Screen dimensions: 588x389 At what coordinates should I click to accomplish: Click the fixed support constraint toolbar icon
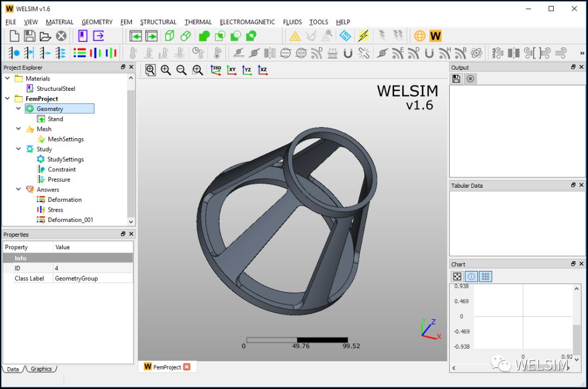coord(14,53)
